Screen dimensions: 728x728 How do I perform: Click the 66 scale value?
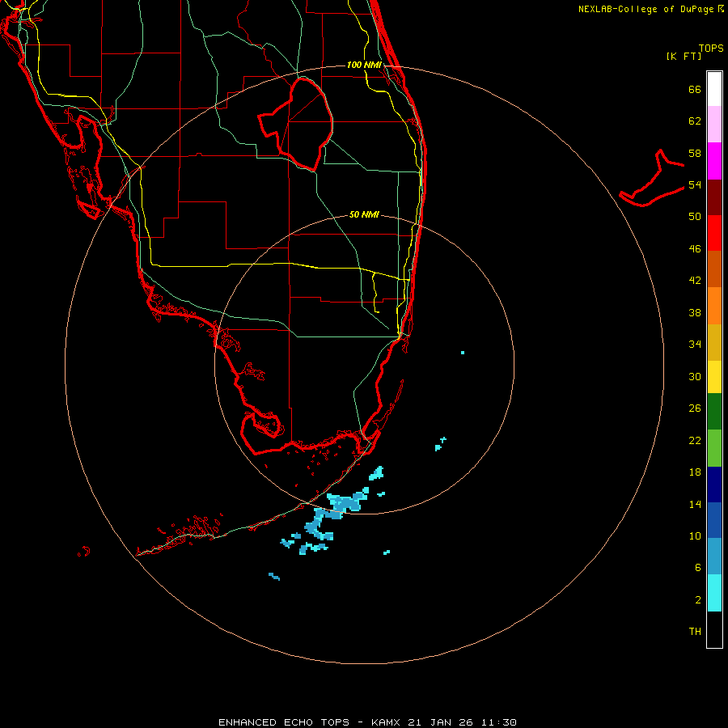(x=695, y=89)
